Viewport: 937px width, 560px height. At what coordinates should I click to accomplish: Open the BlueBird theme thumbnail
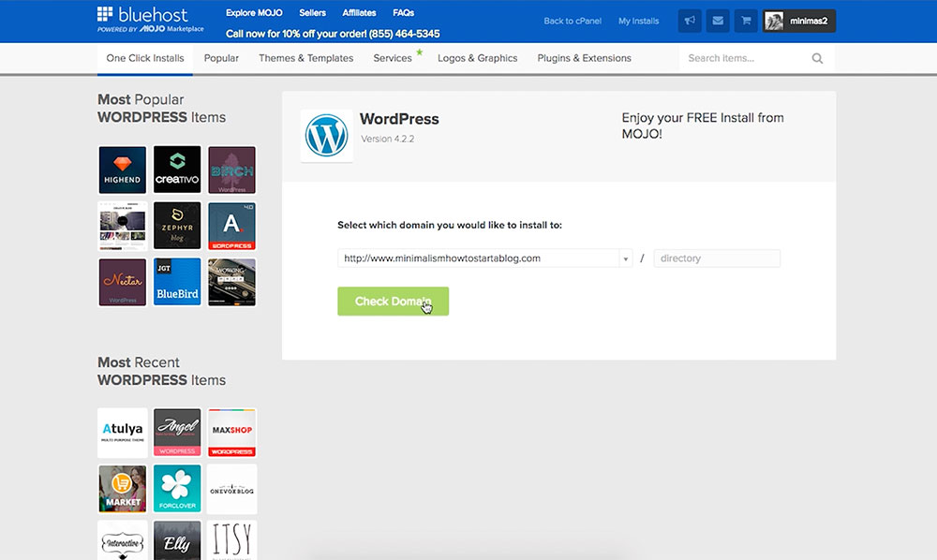point(177,282)
